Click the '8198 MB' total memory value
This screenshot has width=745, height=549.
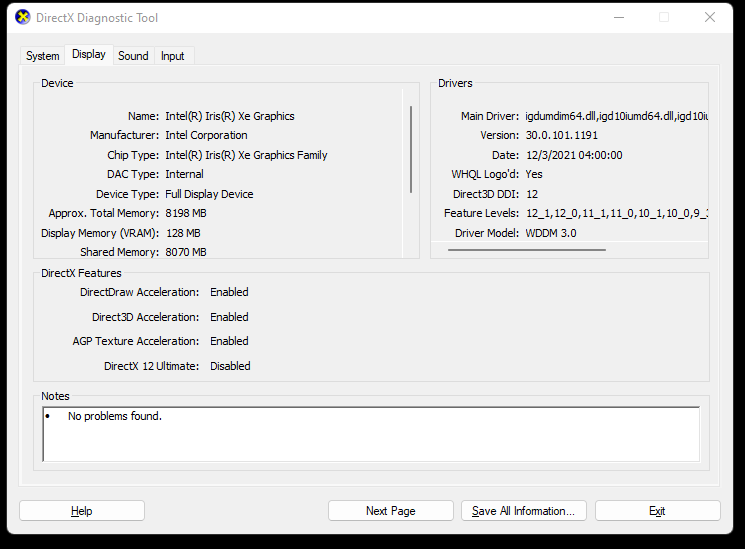click(186, 213)
